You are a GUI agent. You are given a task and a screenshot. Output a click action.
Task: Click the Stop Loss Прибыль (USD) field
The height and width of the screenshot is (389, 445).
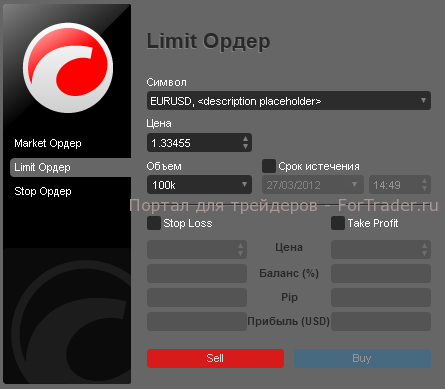point(197,321)
